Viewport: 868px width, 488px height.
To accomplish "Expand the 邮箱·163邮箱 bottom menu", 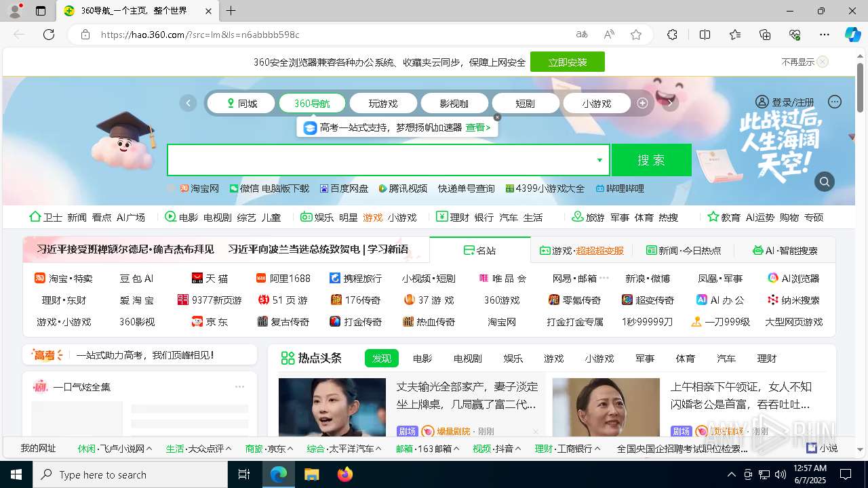I will [x=428, y=448].
